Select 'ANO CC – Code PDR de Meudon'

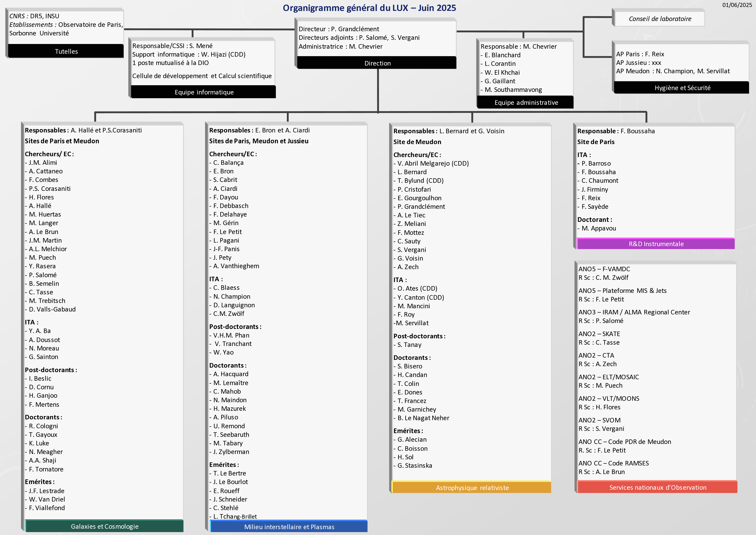(625, 442)
